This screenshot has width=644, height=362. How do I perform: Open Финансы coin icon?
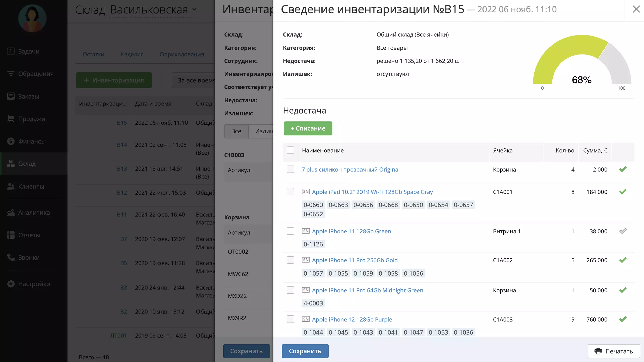11,141
